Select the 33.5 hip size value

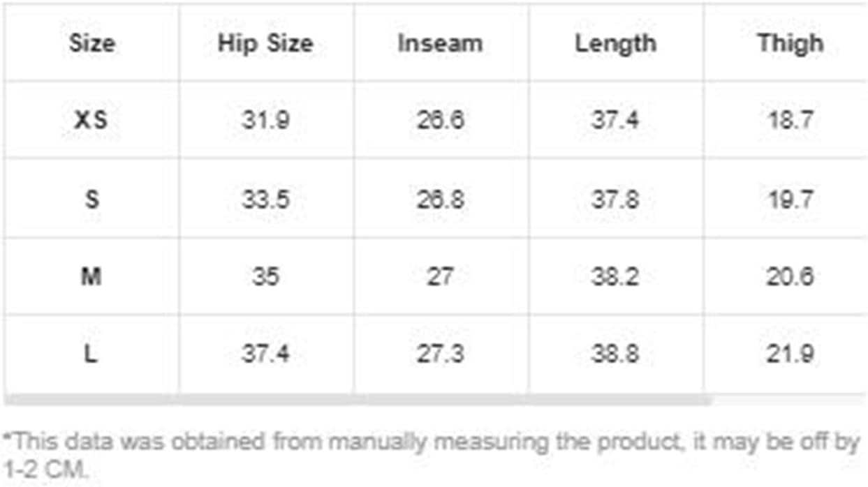tap(265, 200)
